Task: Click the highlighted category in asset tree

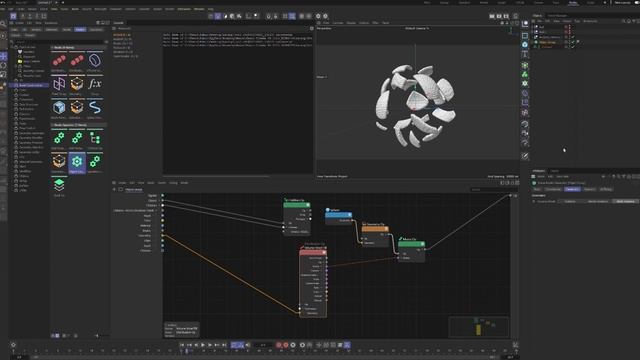Action: [31, 85]
